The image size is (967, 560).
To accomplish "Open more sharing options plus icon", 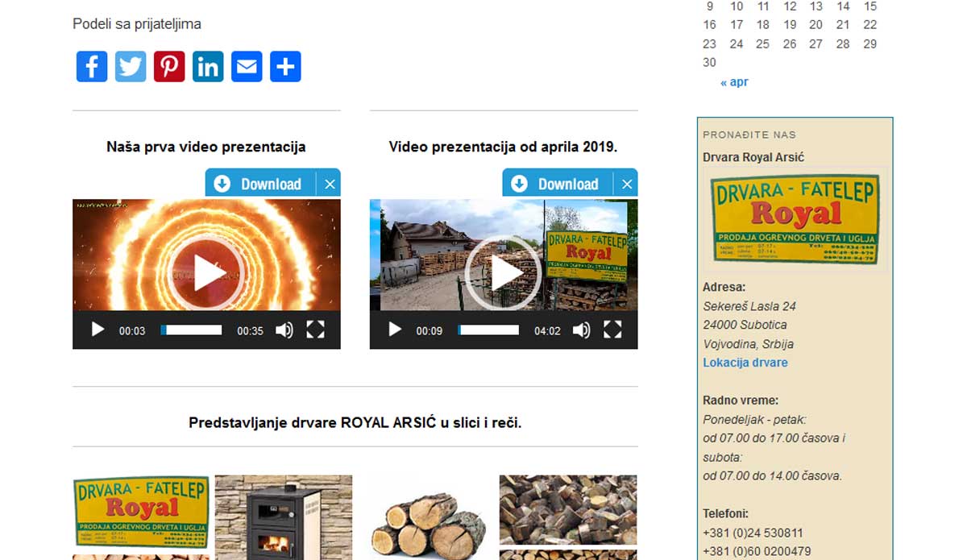I will [285, 67].
